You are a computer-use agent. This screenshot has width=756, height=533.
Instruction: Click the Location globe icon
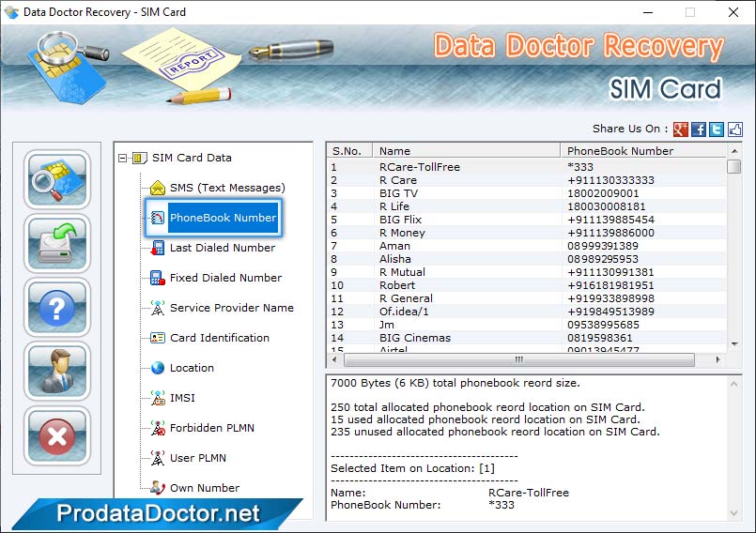(x=158, y=368)
